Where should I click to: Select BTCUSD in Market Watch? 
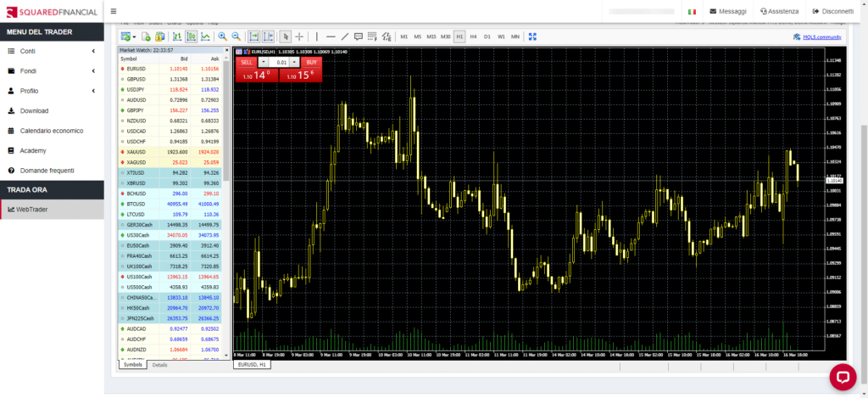[170, 204]
